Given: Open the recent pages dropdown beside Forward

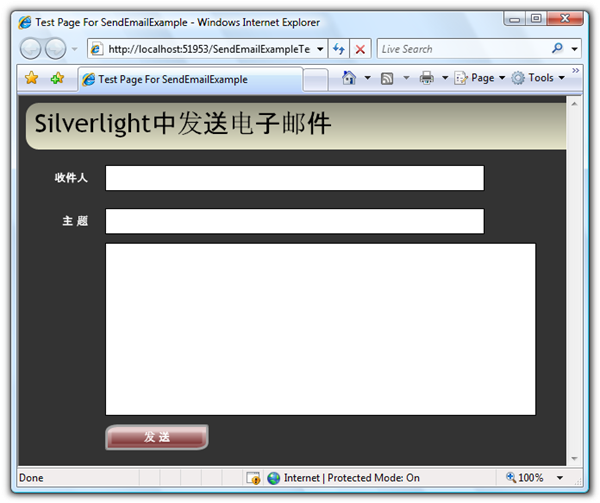Looking at the screenshot, I should pos(74,49).
